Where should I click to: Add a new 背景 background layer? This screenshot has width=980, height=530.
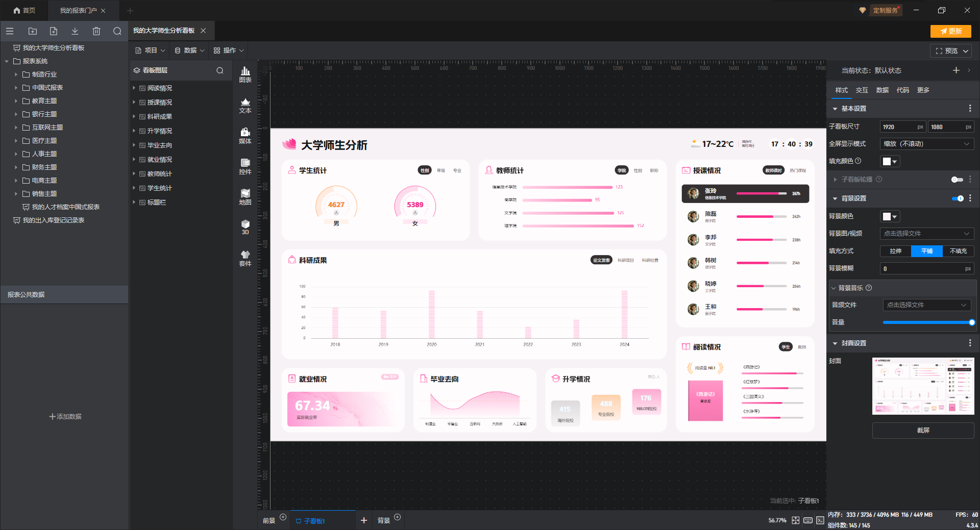pos(398,517)
